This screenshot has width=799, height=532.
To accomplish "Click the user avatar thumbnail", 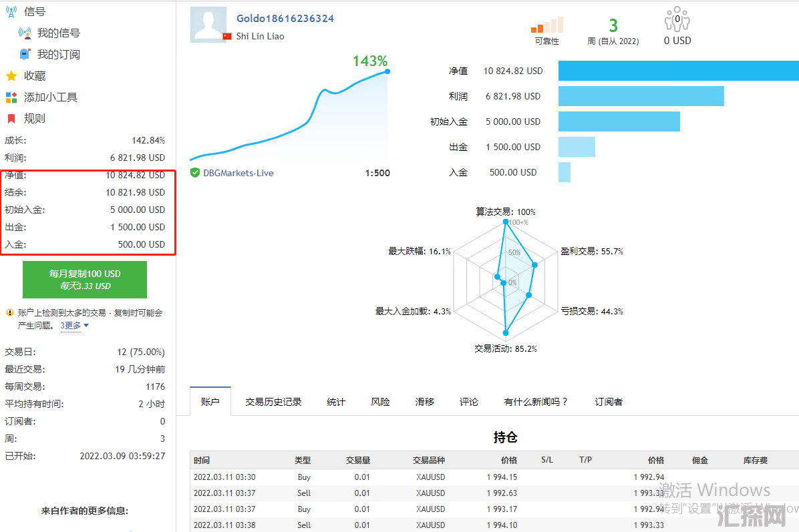I will click(x=208, y=25).
